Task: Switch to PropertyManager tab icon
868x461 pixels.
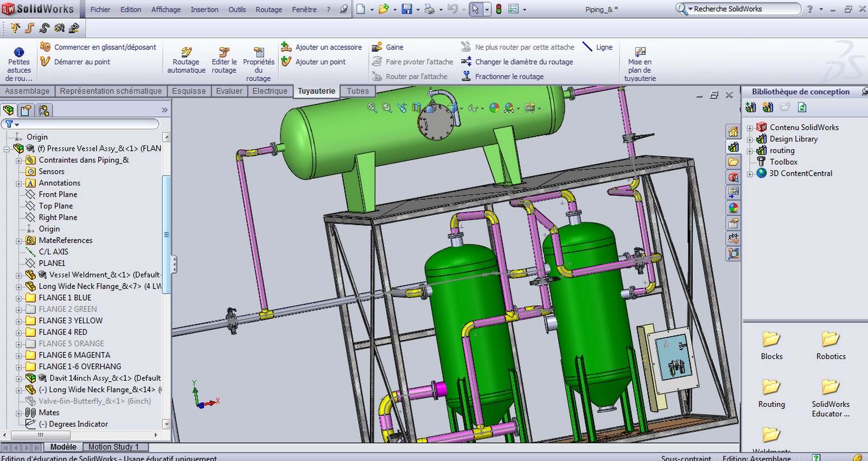Action: [25, 111]
